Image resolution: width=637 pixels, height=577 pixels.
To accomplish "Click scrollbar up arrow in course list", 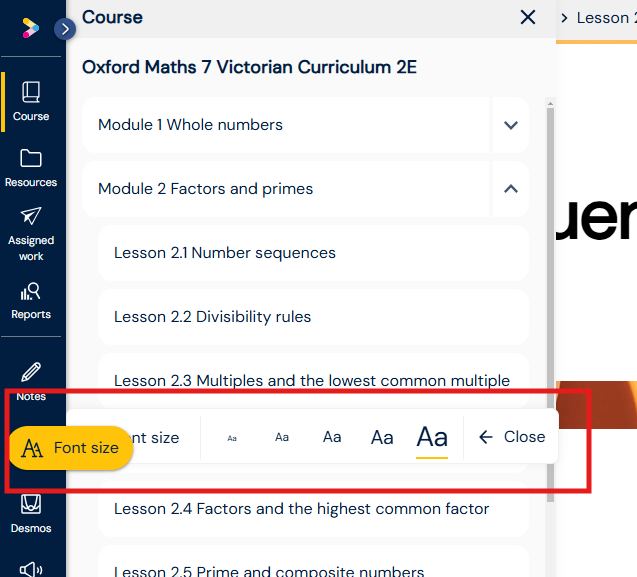I will point(550,104).
